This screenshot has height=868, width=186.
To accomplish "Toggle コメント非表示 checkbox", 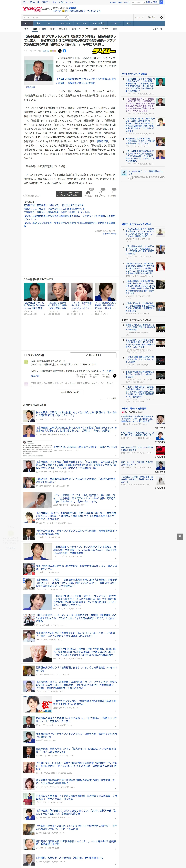I will coord(102,398).
